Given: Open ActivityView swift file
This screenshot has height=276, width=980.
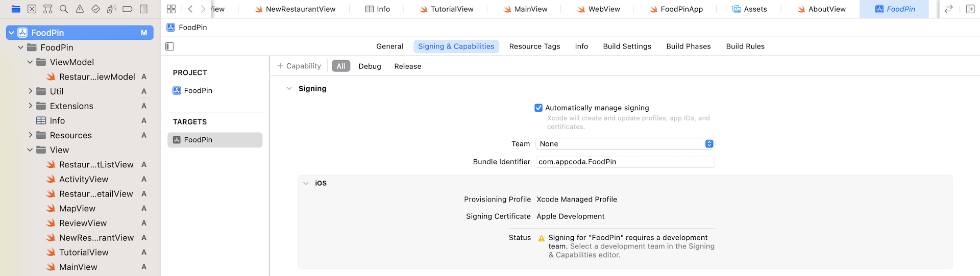Looking at the screenshot, I should (x=77, y=180).
